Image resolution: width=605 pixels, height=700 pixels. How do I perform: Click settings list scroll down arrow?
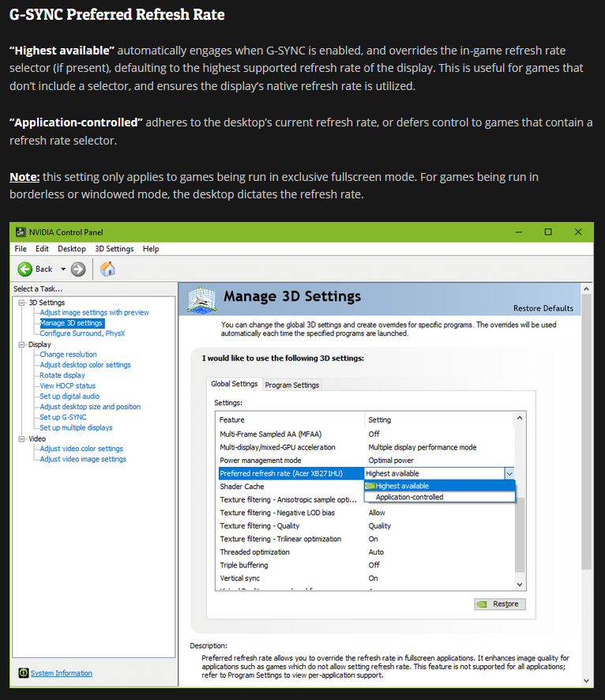pyautogui.click(x=520, y=584)
